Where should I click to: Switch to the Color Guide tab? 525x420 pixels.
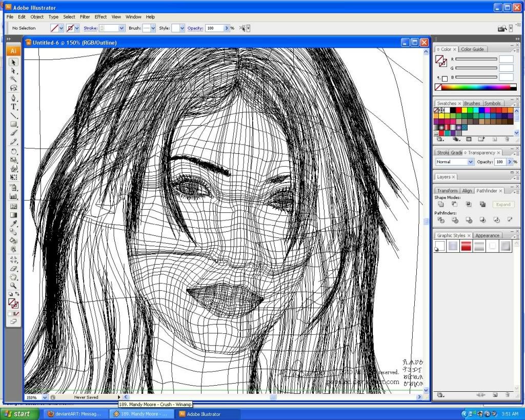coord(472,49)
